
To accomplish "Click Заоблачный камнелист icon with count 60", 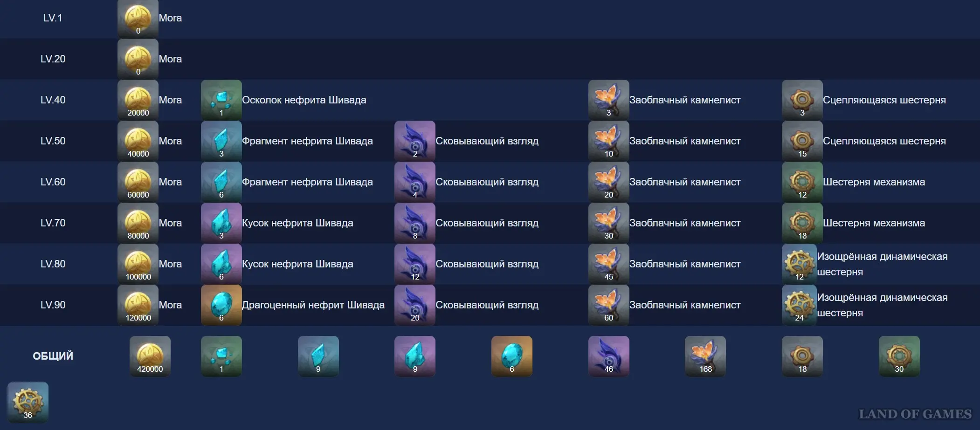I will point(609,305).
